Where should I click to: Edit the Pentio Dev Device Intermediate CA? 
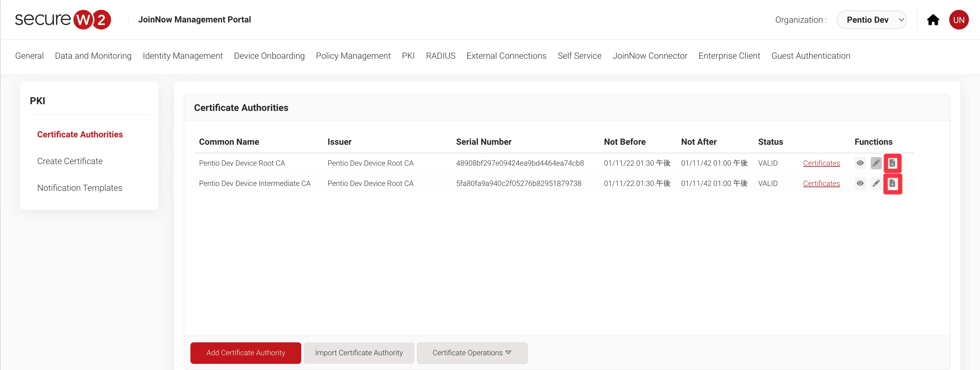876,183
